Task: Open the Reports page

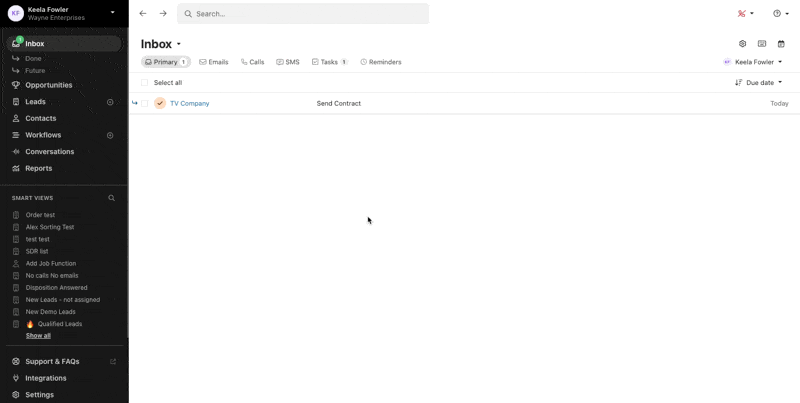Action: click(39, 168)
